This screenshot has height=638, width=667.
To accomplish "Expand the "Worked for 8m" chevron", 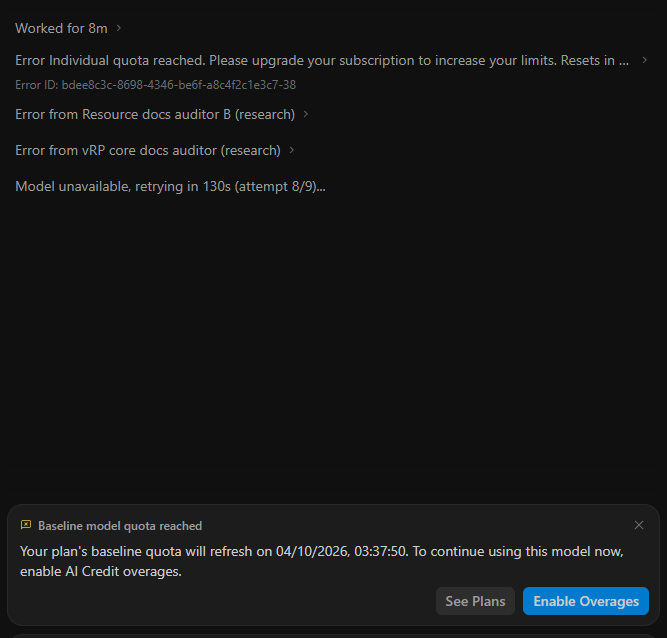I will [119, 28].
